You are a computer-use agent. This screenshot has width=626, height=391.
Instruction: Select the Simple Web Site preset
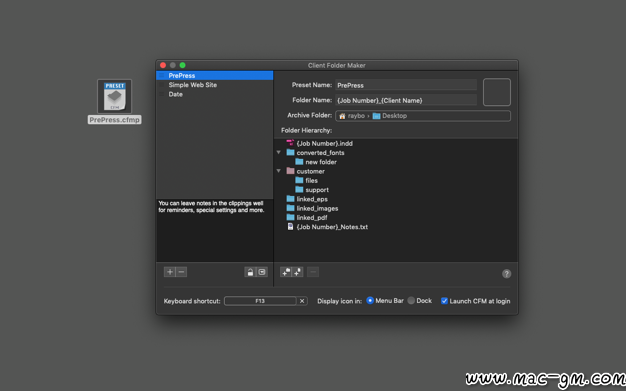pyautogui.click(x=215, y=85)
